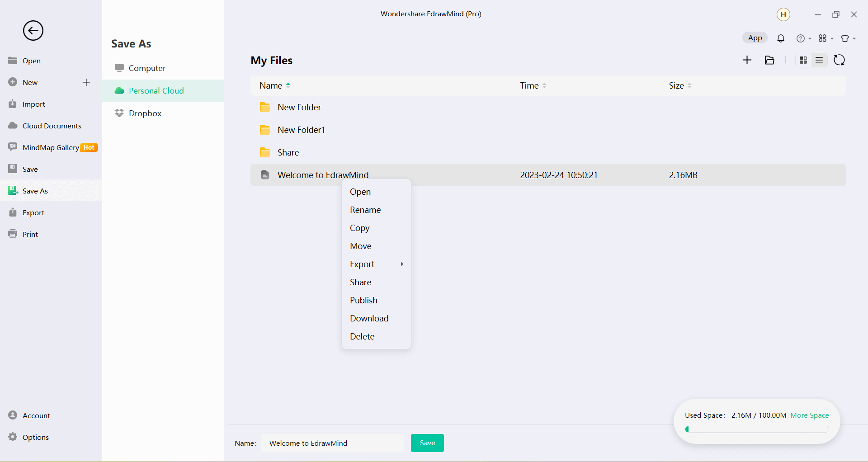Open the New Folder1 row
This screenshot has width=868, height=462.
tap(548, 130)
